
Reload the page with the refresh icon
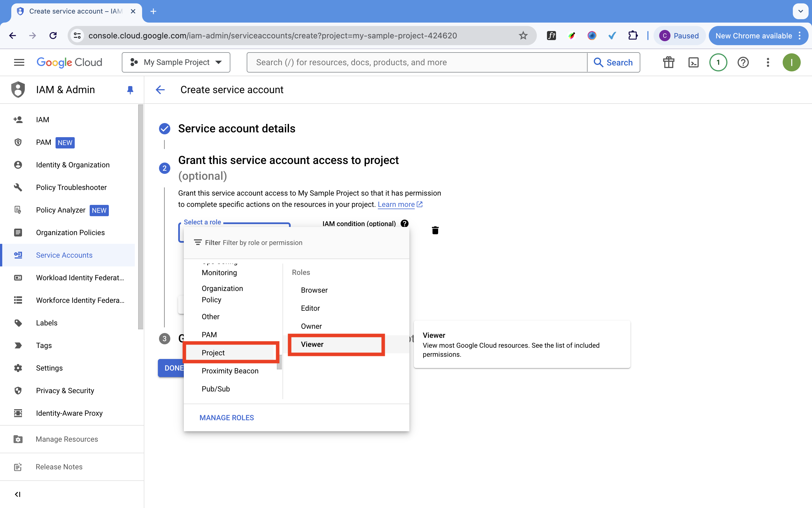pos(53,36)
